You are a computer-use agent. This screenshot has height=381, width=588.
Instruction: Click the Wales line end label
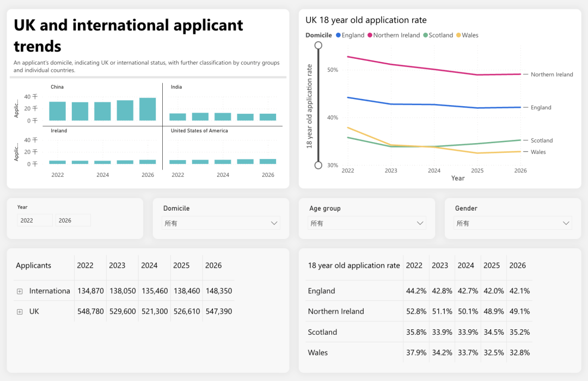tap(538, 152)
